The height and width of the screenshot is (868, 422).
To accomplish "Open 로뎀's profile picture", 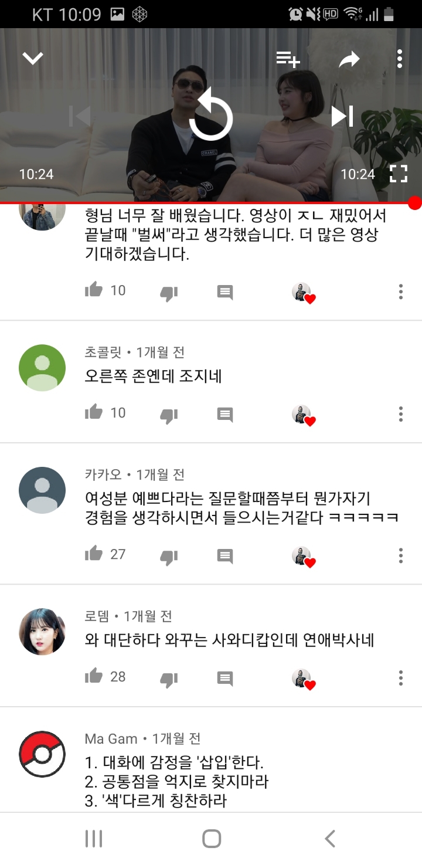I will pos(42,632).
